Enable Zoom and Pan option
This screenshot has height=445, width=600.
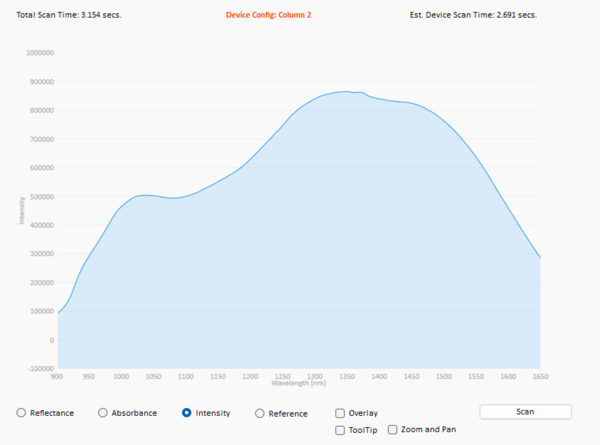pos(392,430)
